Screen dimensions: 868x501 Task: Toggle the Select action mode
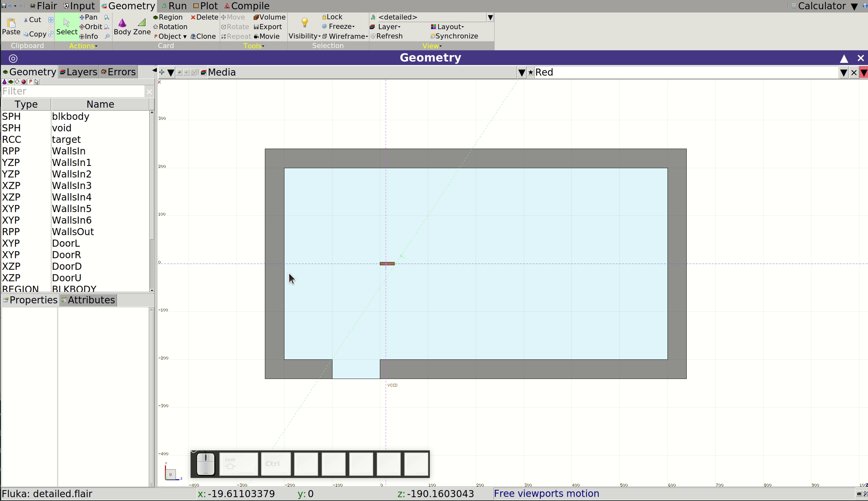(x=67, y=27)
